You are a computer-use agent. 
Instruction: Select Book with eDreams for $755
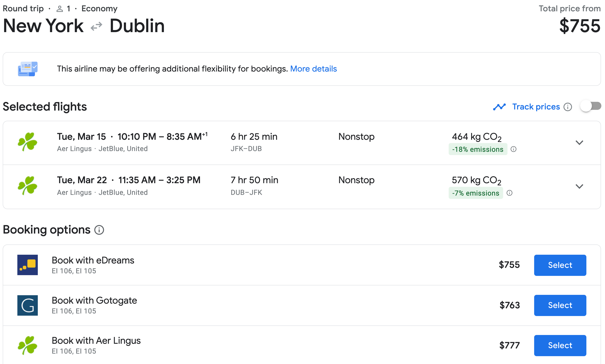click(560, 265)
